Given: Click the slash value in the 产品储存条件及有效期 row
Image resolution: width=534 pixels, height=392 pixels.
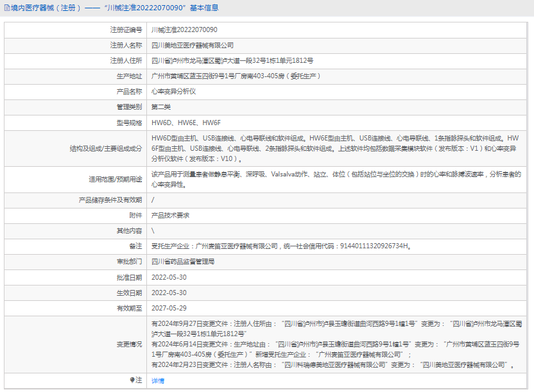Looking at the screenshot, I should point(153,200).
